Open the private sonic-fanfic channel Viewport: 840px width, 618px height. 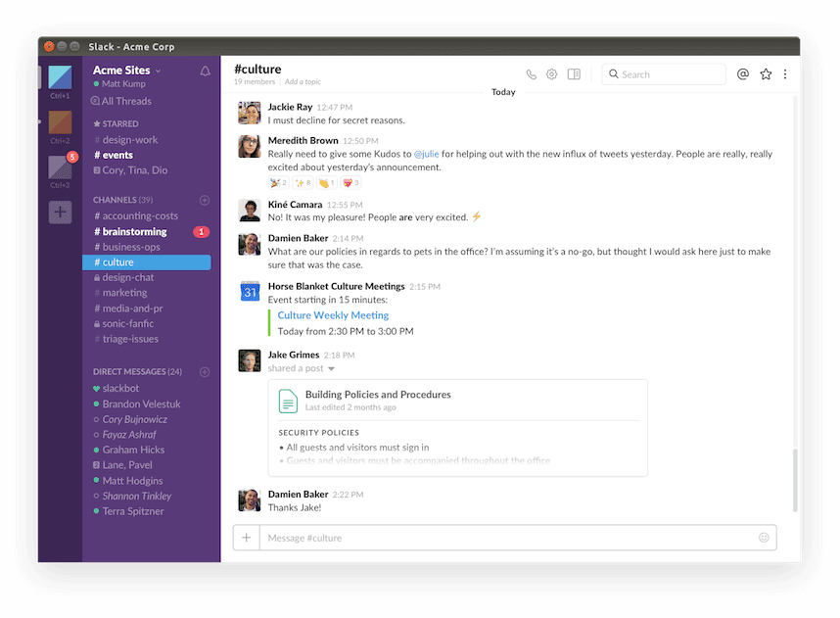123,324
